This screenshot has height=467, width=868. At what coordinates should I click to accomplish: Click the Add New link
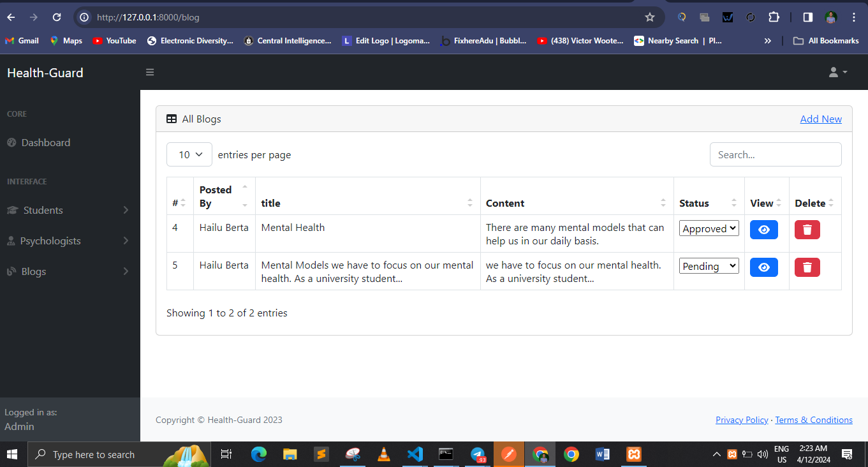point(821,119)
